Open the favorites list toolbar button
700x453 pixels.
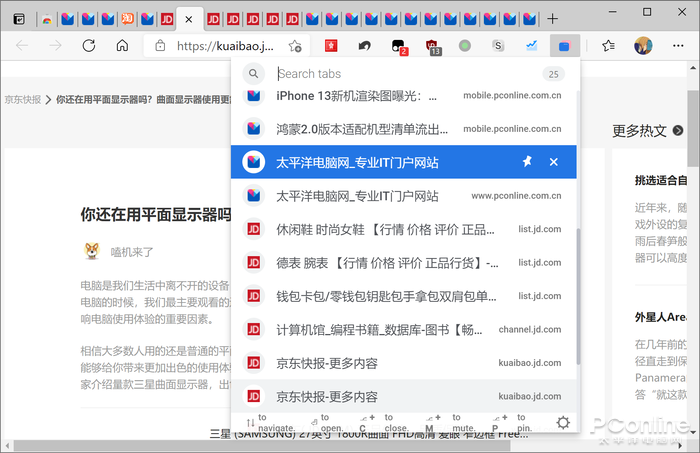pyautogui.click(x=608, y=46)
